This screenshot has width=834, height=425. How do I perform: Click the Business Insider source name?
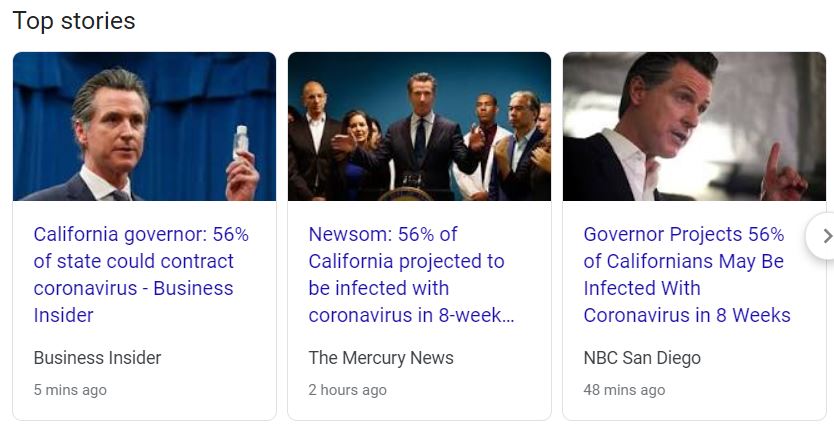(x=97, y=358)
